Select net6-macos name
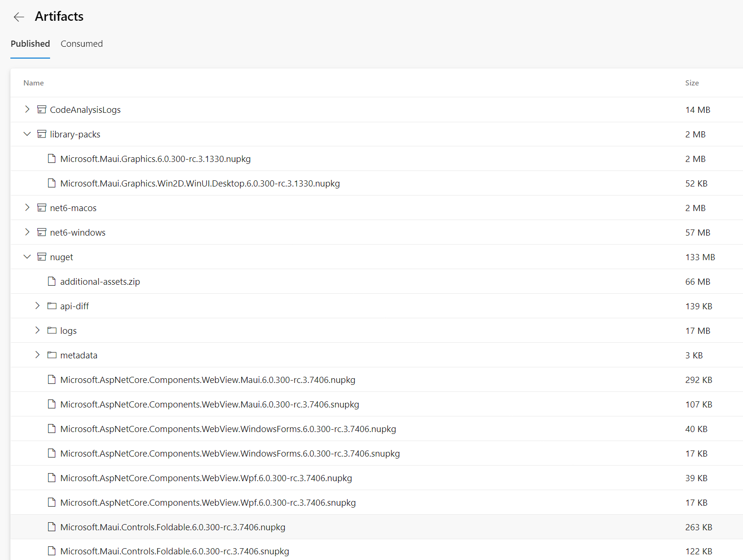The width and height of the screenshot is (743, 560). 73,208
